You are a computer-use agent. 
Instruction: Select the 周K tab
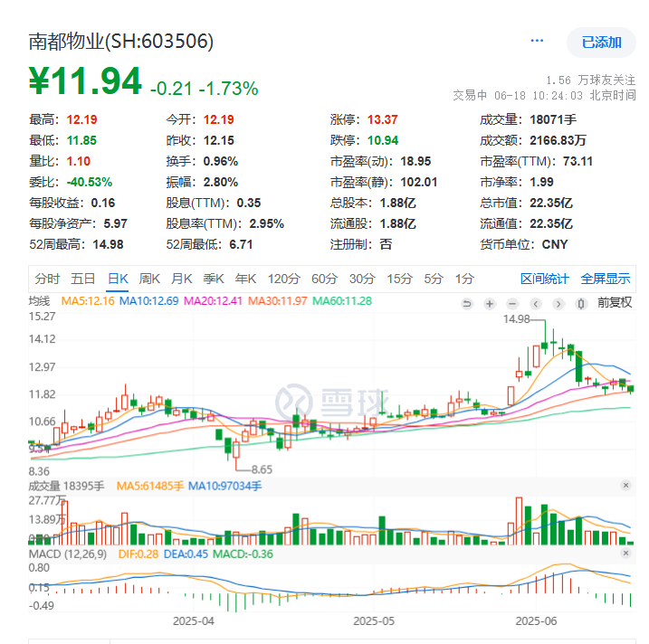tap(149, 279)
